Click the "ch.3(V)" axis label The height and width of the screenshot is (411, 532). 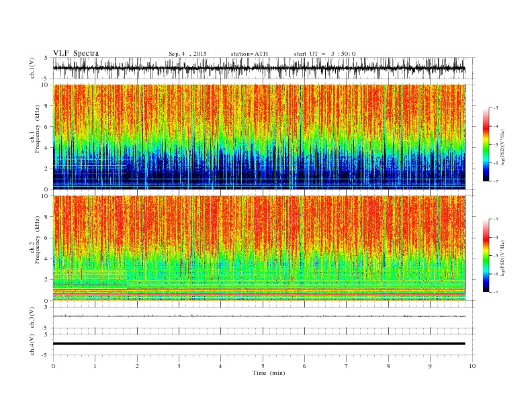32,318
